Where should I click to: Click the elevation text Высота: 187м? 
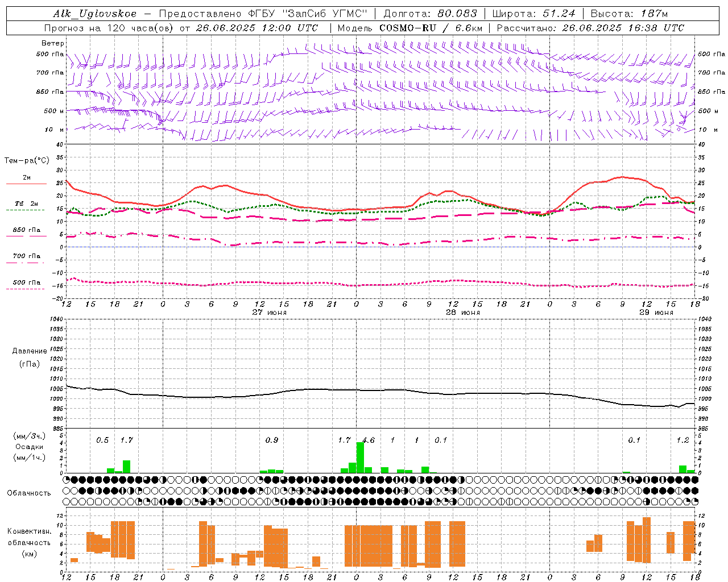(629, 14)
